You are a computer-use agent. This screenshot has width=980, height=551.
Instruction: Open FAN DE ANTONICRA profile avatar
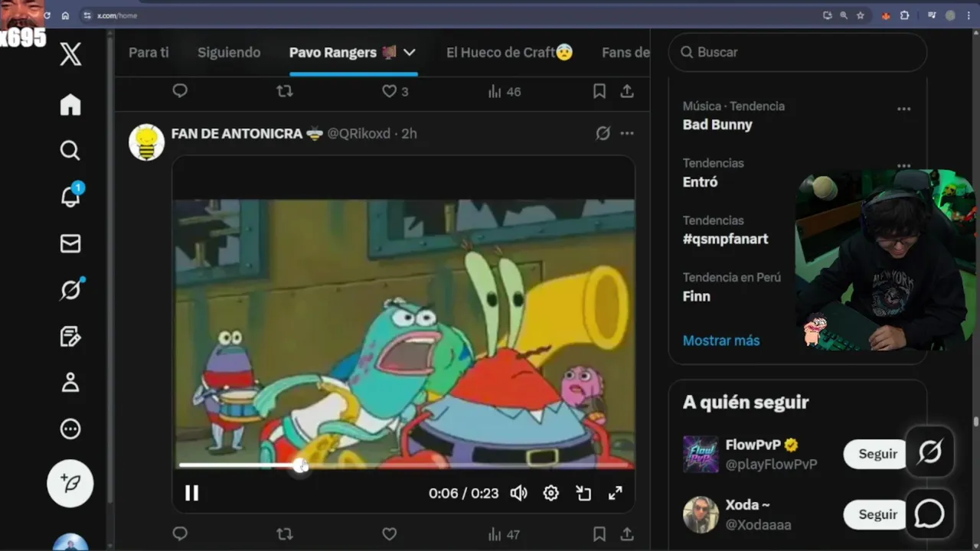pos(147,142)
